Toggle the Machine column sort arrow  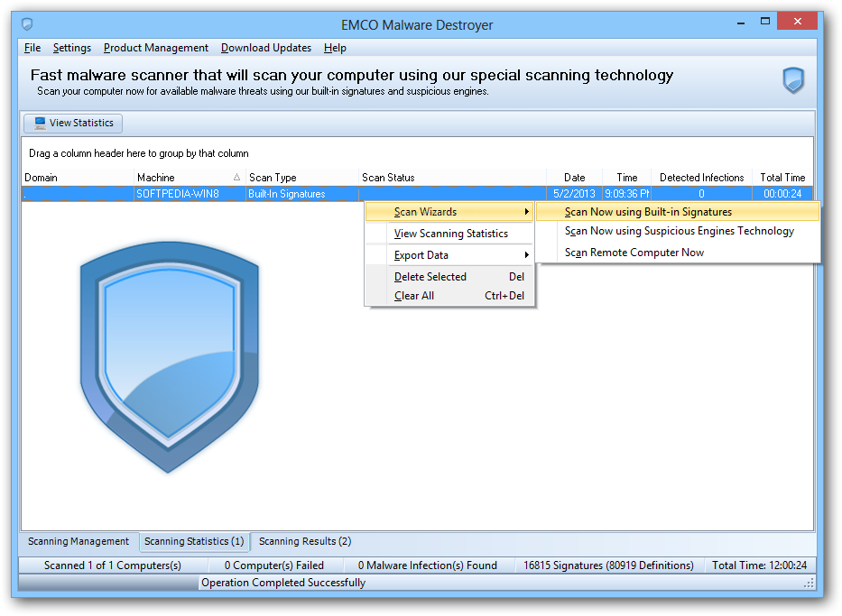236,177
